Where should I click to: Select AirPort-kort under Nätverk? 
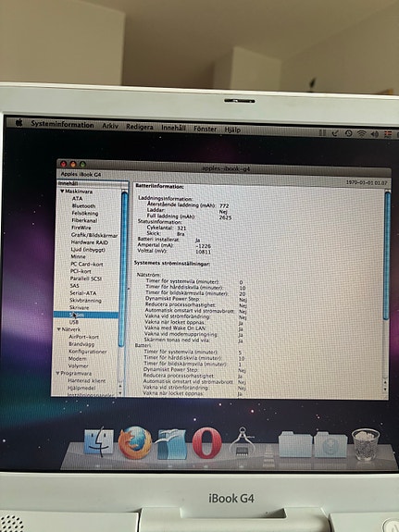tap(83, 337)
